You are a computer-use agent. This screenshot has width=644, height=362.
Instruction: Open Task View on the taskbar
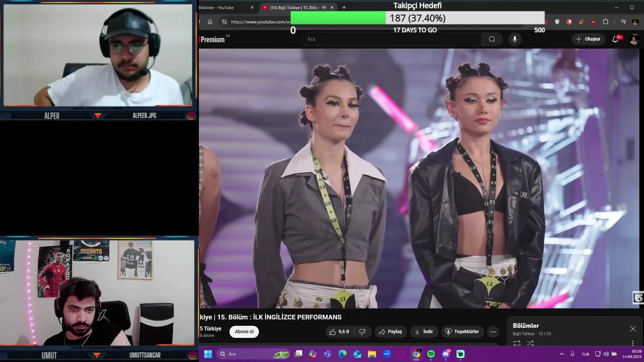coord(298,354)
